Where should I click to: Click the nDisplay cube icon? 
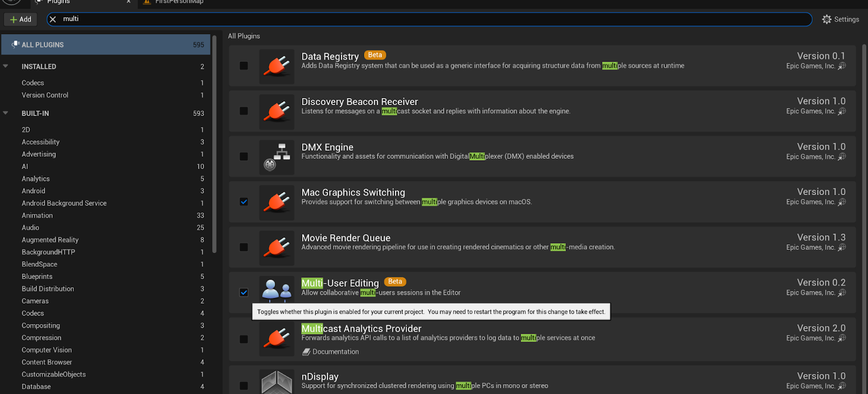coord(277,382)
